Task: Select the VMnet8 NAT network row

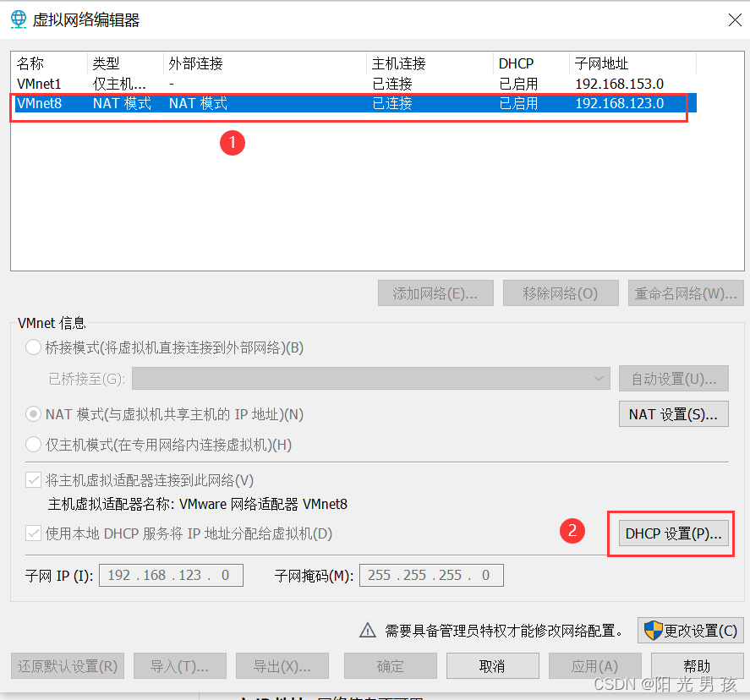Action: tap(355, 103)
